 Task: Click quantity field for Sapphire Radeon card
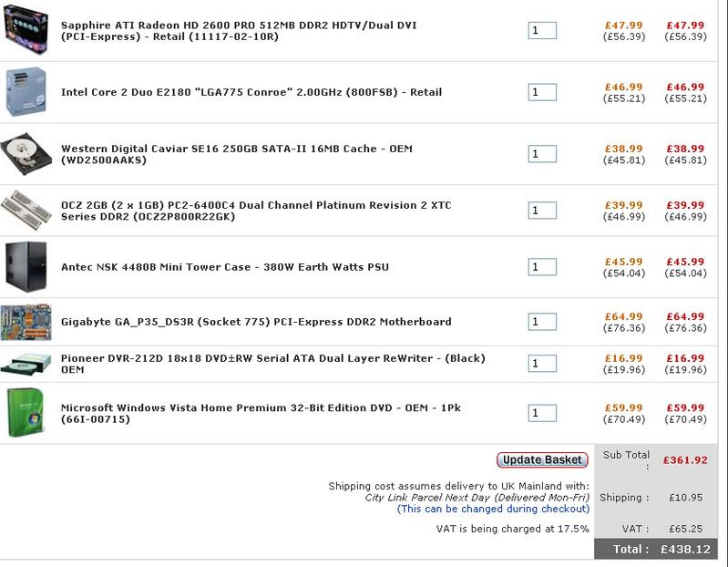(x=542, y=30)
